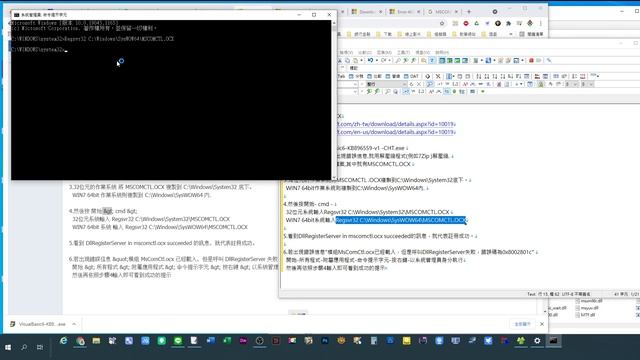Screen dimensions: 640x360
Task: Open Chrome from the taskbar
Action: [80, 341]
